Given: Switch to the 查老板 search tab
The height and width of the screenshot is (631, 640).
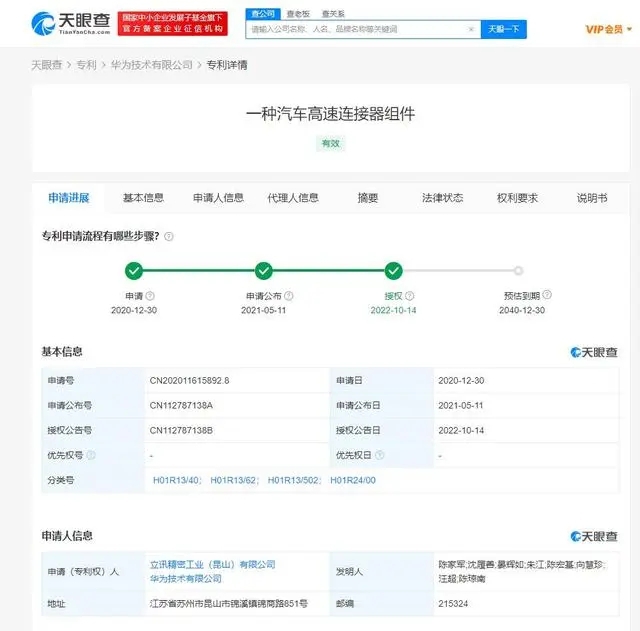Looking at the screenshot, I should coord(297,13).
